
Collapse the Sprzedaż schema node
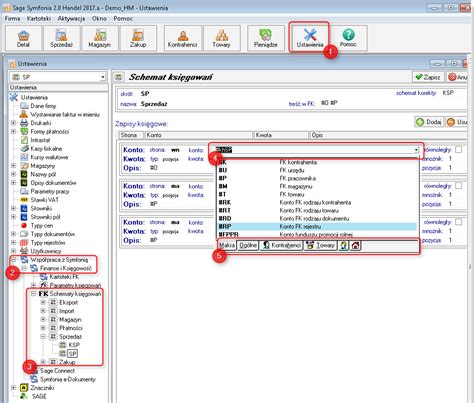pos(43,337)
